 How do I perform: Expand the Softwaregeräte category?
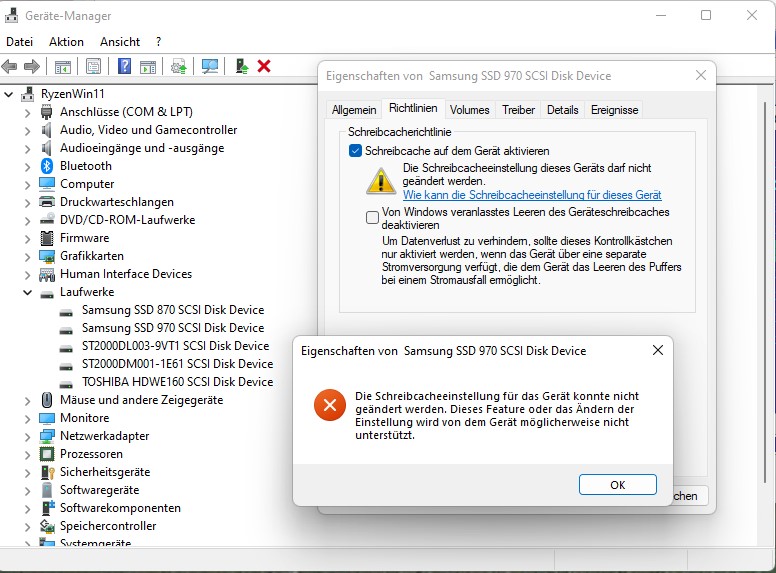pyautogui.click(x=28, y=490)
